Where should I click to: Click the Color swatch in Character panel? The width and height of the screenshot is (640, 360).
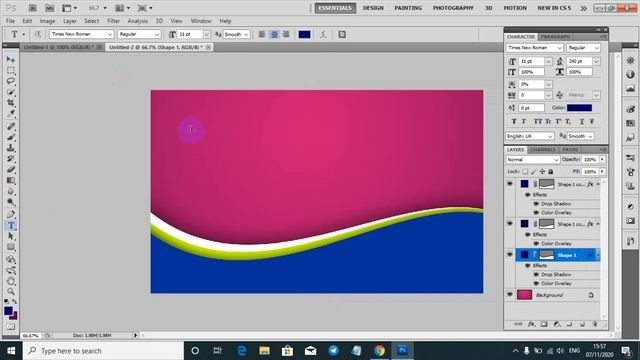coord(579,108)
